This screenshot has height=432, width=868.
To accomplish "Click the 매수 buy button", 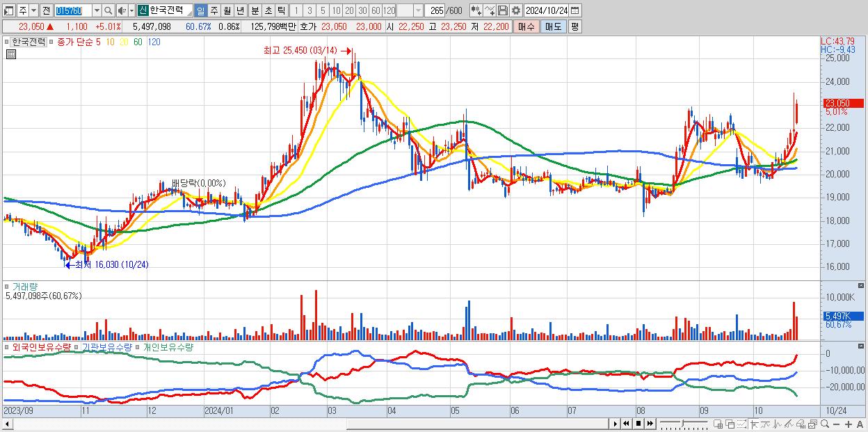I will 527,26.
